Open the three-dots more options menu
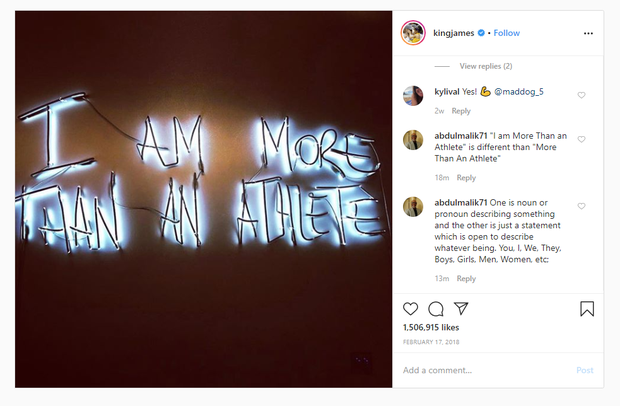620x406 pixels. pos(588,33)
